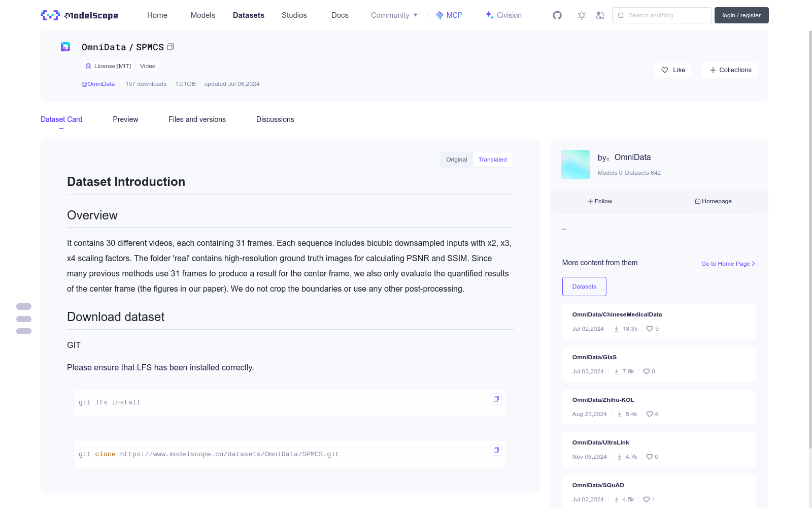812x508 pixels.
Task: Click the OmniData author name
Action: point(632,157)
